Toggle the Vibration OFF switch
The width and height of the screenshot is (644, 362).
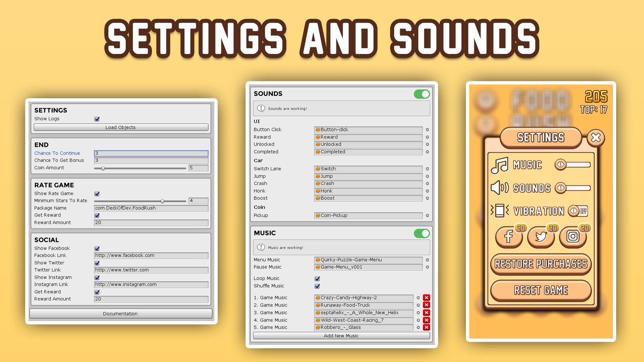(x=578, y=211)
